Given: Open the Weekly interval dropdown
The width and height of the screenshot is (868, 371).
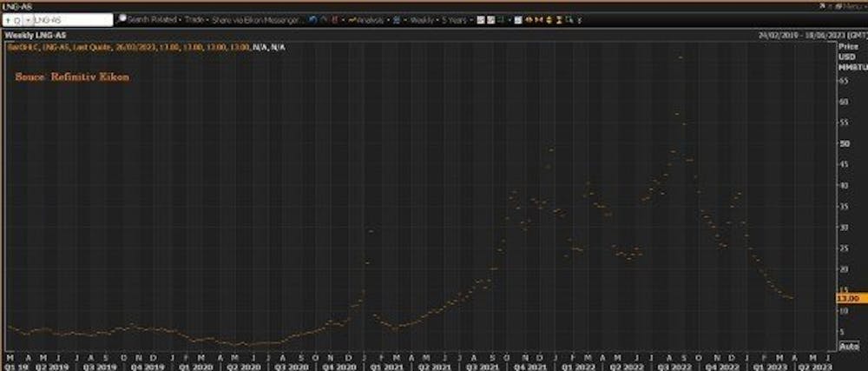Looking at the screenshot, I should (x=423, y=19).
